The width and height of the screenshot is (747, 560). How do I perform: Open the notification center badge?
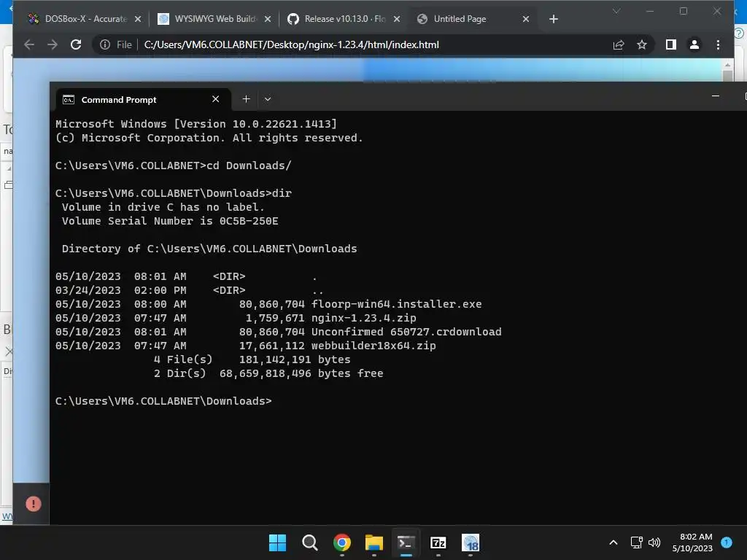[x=727, y=542]
